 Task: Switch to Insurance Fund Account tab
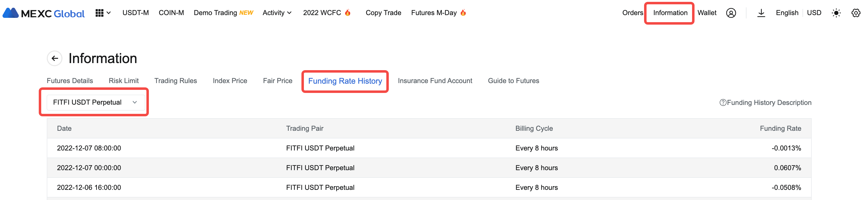(435, 81)
